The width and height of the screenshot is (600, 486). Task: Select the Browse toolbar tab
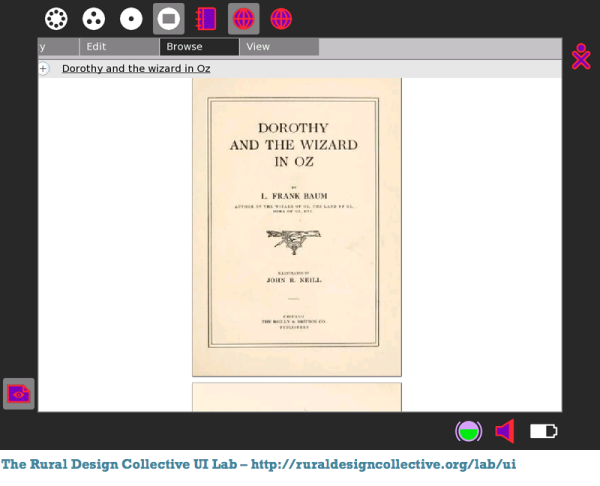[x=199, y=47]
